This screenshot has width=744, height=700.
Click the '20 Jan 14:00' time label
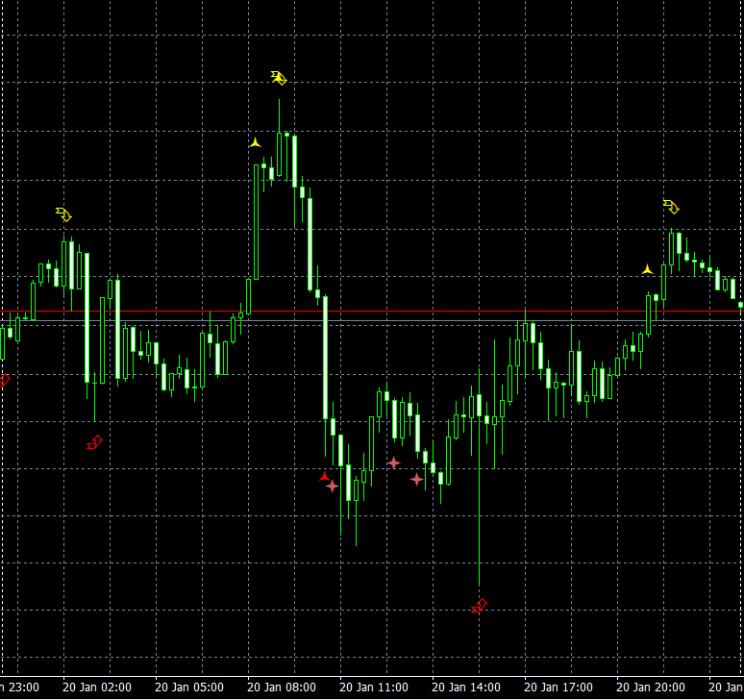(466, 687)
